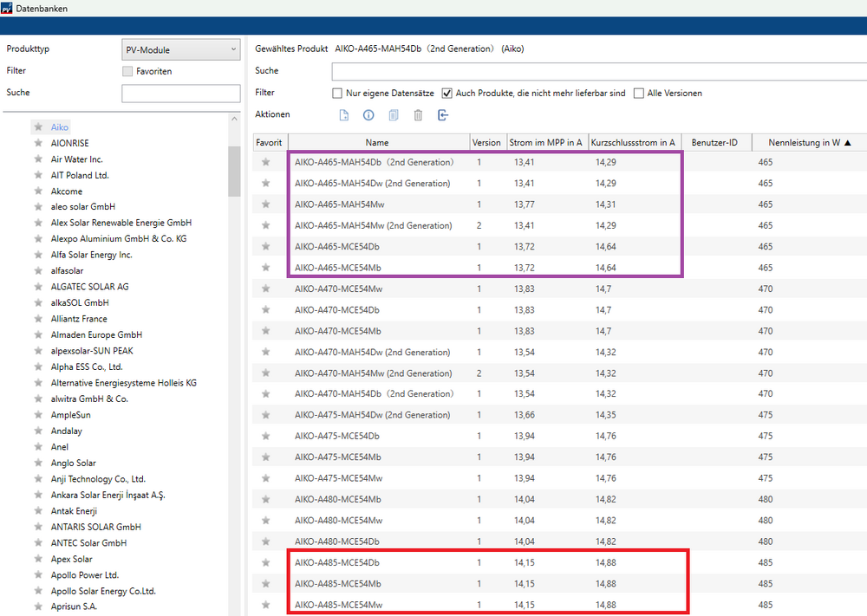Check 'Nur eigene Datensätze' checkbox
867x616 pixels.
pos(338,94)
